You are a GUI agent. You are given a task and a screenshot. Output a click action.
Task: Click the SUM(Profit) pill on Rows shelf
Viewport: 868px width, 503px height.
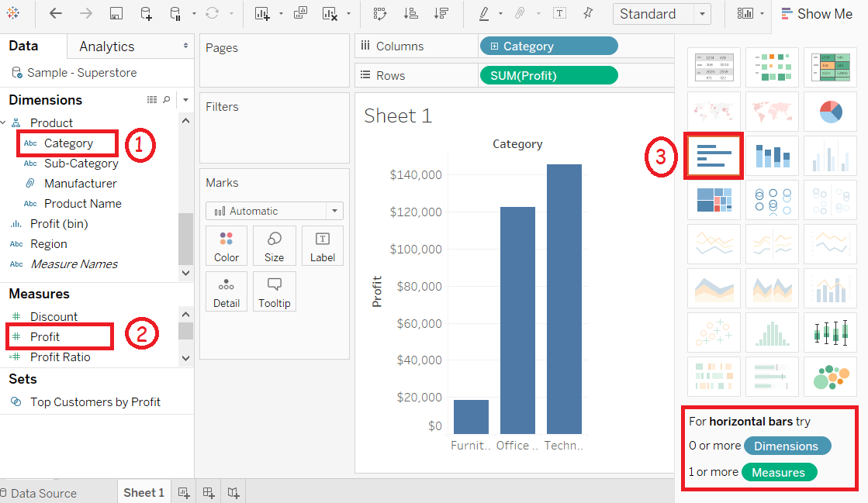[548, 76]
